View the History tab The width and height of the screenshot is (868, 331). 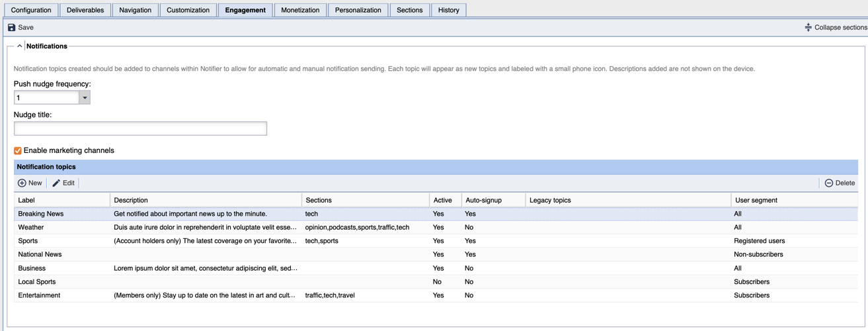(449, 10)
